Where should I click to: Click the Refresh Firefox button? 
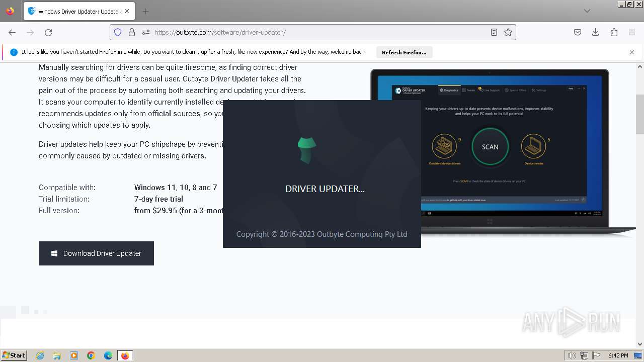tap(404, 52)
